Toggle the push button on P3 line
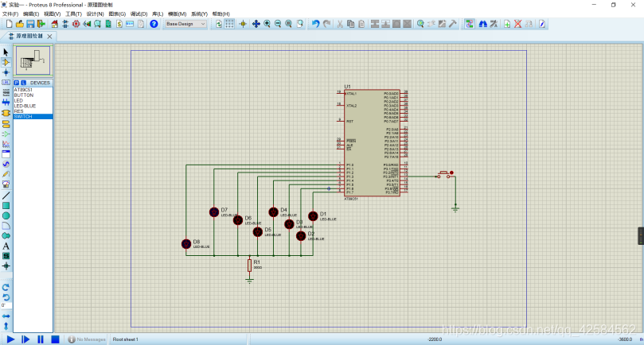The image size is (644, 345). (x=444, y=174)
